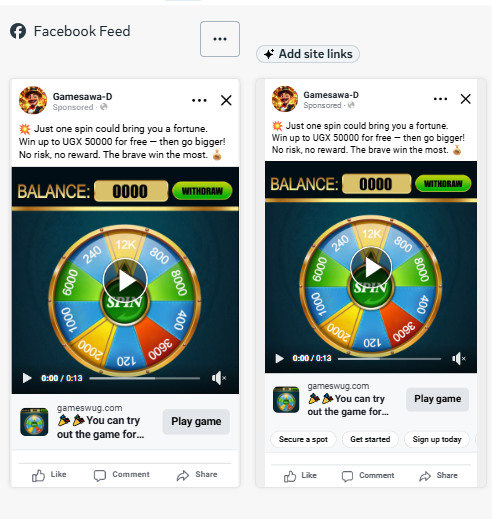Select the Sign up today chip
The height and width of the screenshot is (519, 492).
437,439
